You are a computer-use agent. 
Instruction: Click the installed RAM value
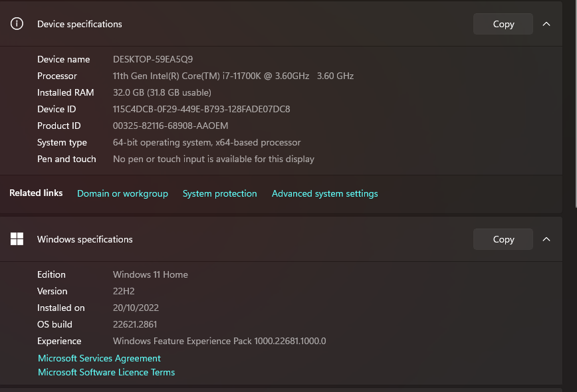click(162, 92)
